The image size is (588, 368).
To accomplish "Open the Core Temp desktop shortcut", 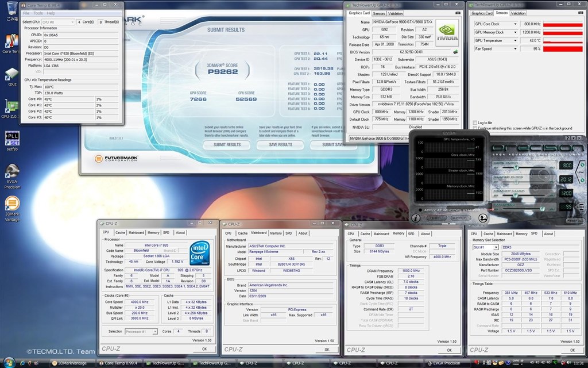I will click(x=11, y=44).
